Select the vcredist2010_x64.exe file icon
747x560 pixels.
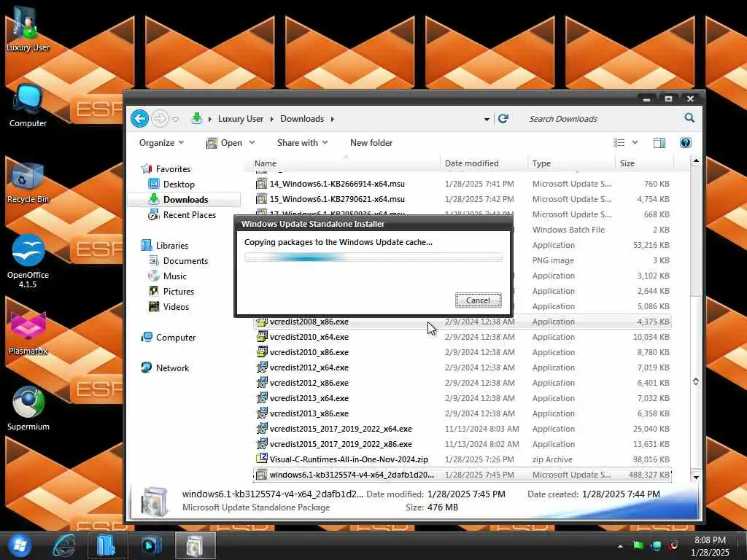261,337
